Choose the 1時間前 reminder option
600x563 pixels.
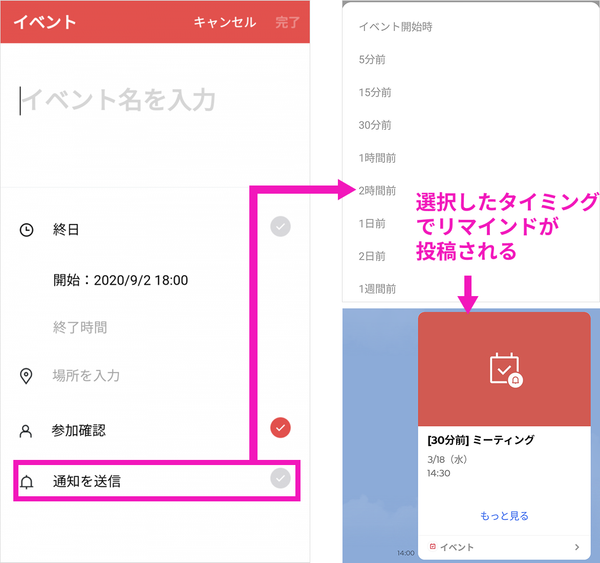click(377, 158)
